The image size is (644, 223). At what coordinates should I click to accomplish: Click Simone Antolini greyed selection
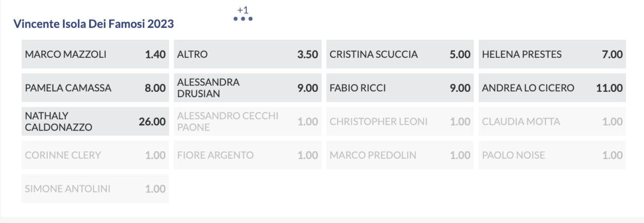(95, 188)
